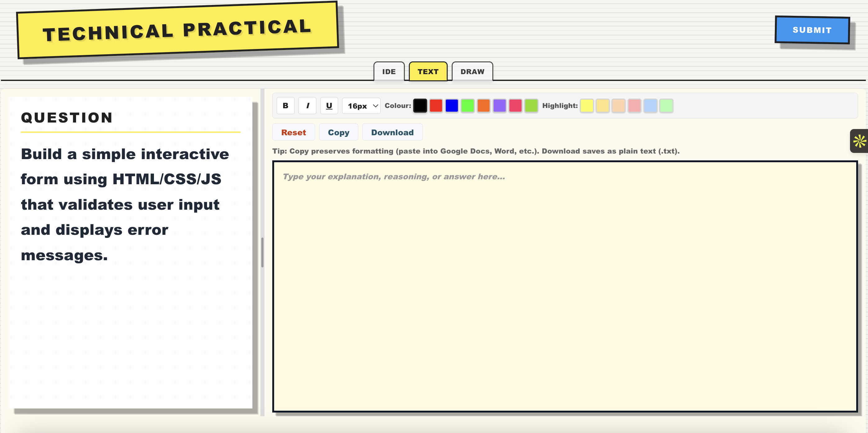The image size is (868, 433).
Task: Select the TEXT tab
Action: pyautogui.click(x=427, y=71)
